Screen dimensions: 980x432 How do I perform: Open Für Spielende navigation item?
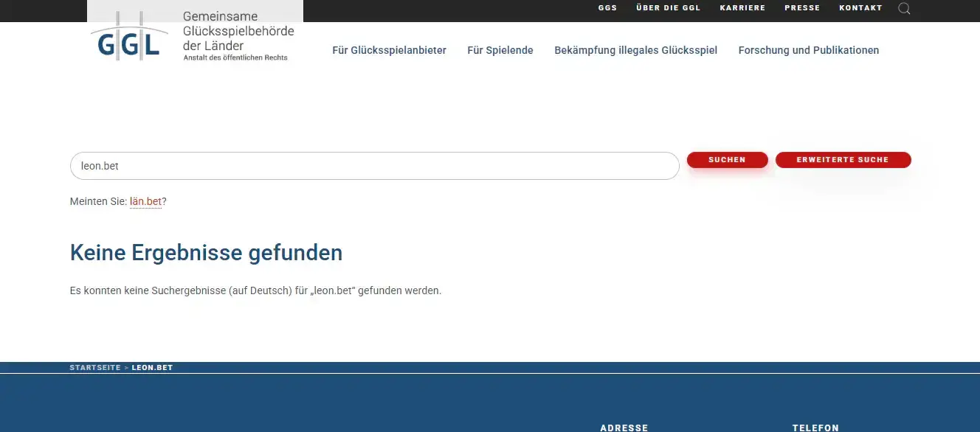[x=500, y=50]
